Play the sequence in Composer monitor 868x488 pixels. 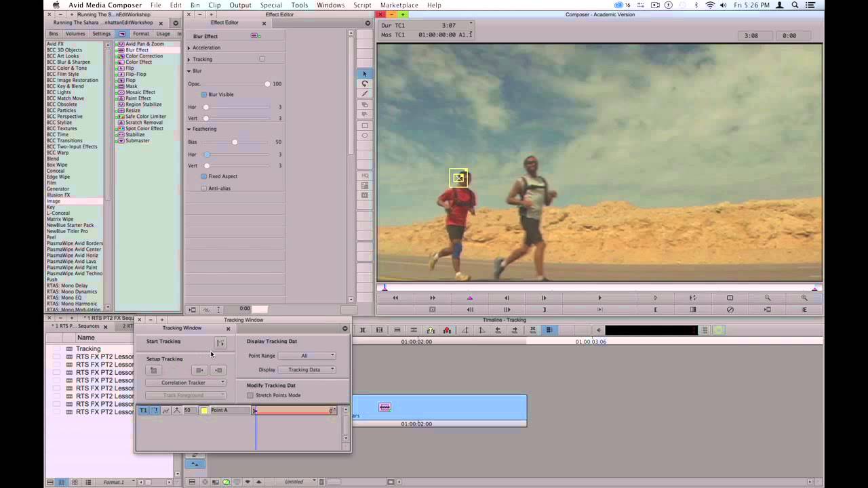click(x=599, y=298)
